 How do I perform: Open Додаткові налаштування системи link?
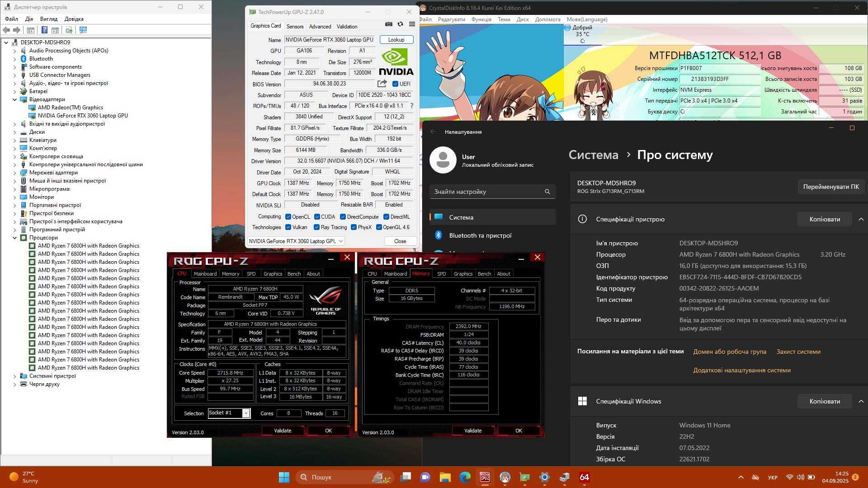742,370
